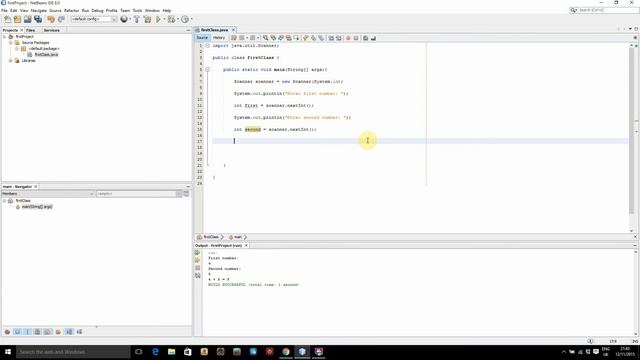
Task: Click the Uncomment icon at editor toolbar end
Action: coord(373,38)
